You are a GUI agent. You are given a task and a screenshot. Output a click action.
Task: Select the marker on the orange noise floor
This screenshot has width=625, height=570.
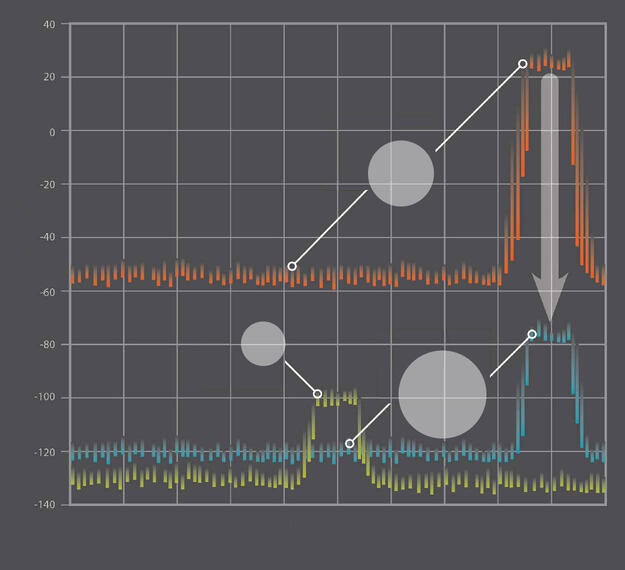(292, 266)
